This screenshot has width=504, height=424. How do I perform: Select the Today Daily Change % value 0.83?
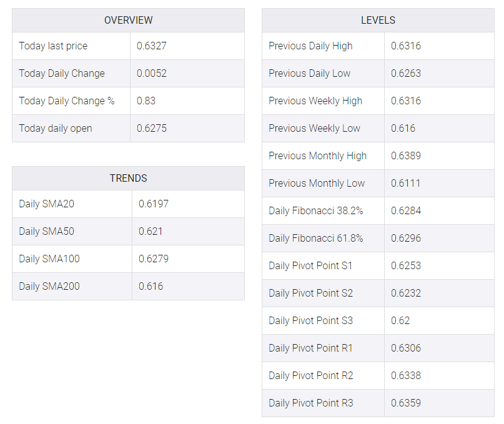click(x=146, y=101)
